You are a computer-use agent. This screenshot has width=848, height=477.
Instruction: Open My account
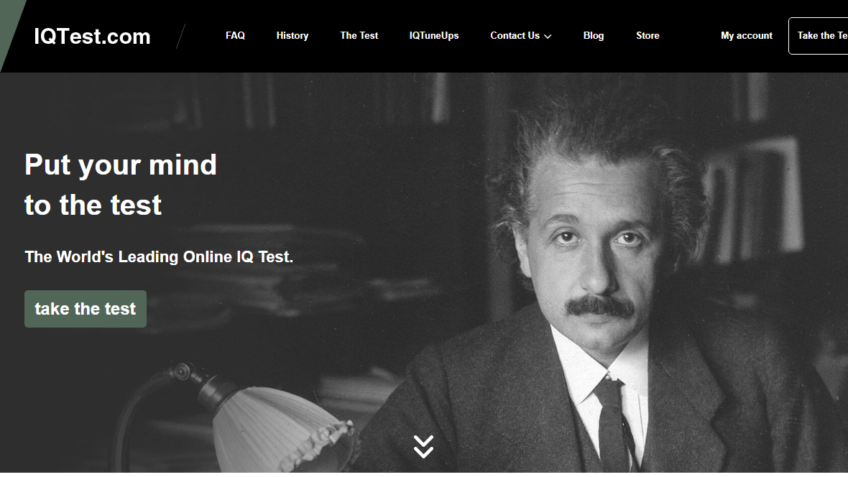746,36
